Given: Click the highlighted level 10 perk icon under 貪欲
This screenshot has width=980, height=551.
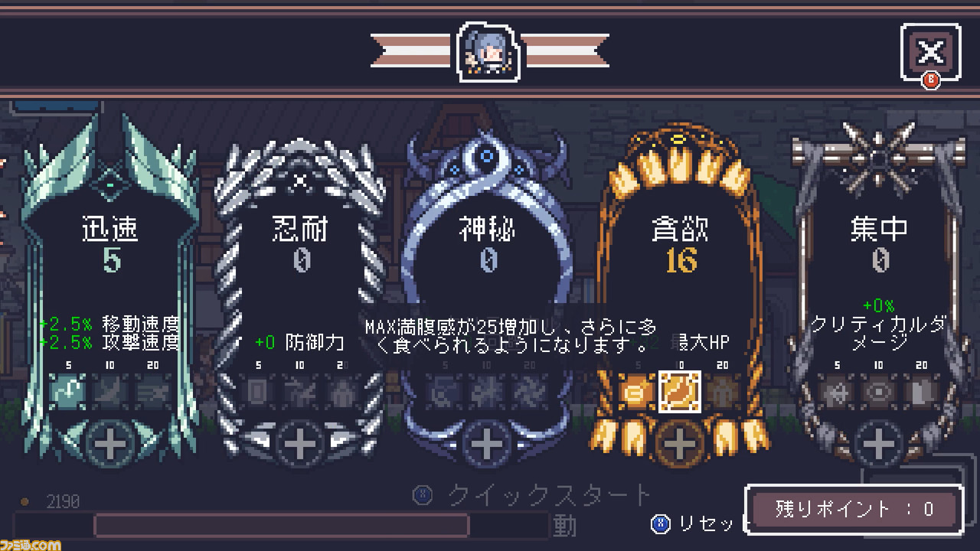Looking at the screenshot, I should [680, 391].
